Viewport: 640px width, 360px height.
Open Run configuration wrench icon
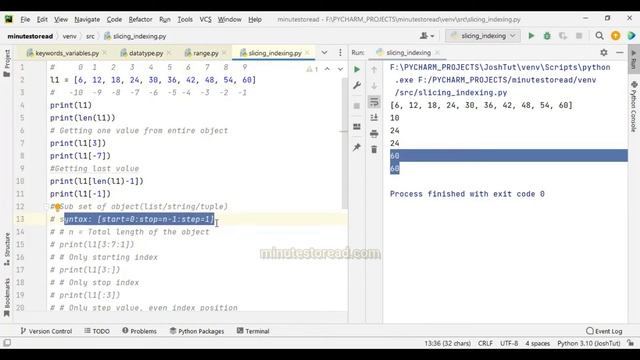pos(357,85)
